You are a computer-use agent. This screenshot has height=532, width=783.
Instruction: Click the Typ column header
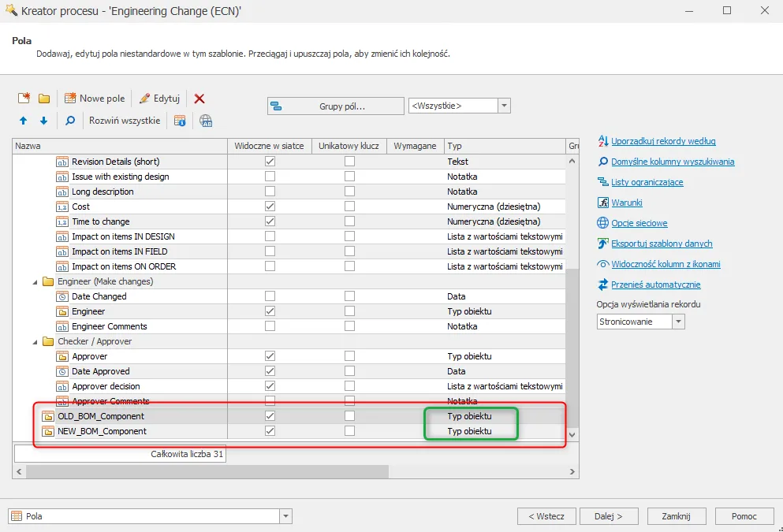tap(505, 147)
